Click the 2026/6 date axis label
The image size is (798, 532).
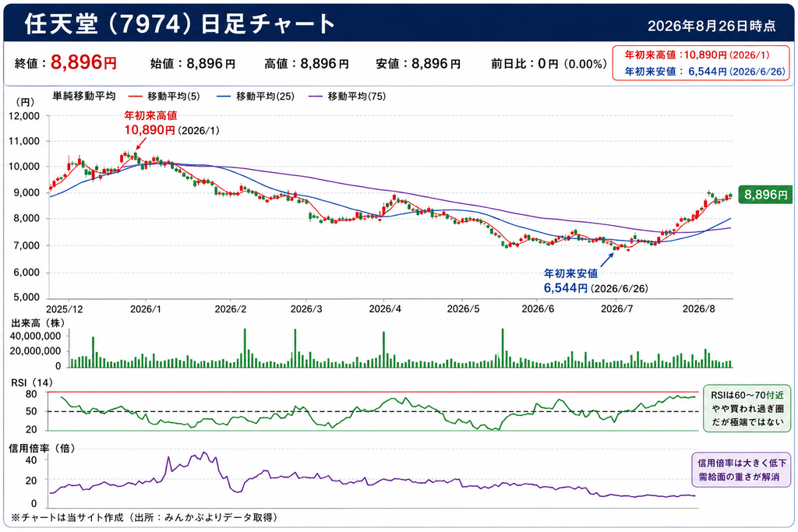click(x=538, y=309)
